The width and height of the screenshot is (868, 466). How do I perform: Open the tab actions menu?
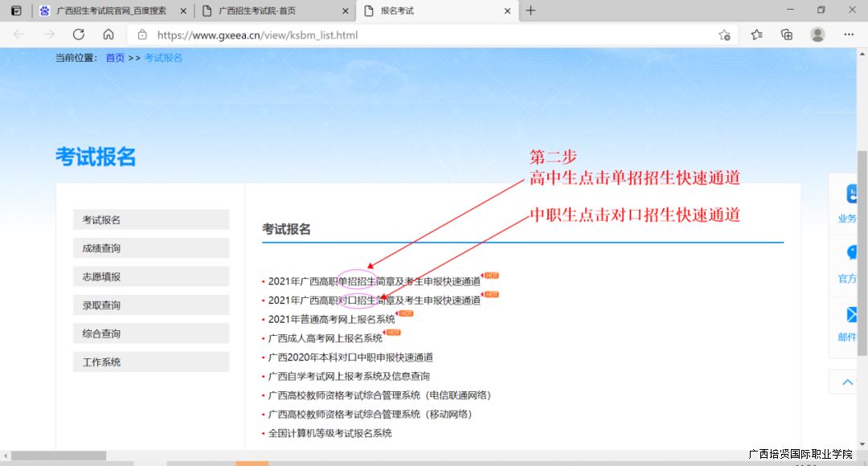point(16,10)
